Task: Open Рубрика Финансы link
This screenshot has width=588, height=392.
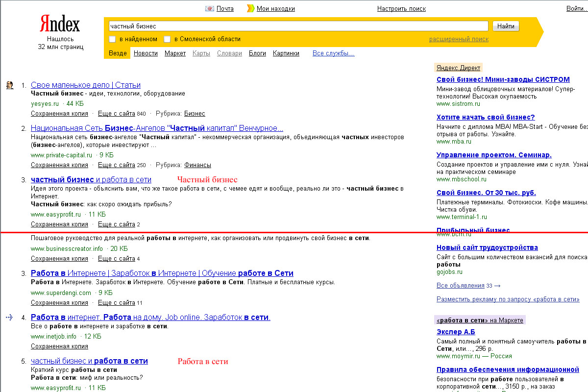Action: (197, 165)
